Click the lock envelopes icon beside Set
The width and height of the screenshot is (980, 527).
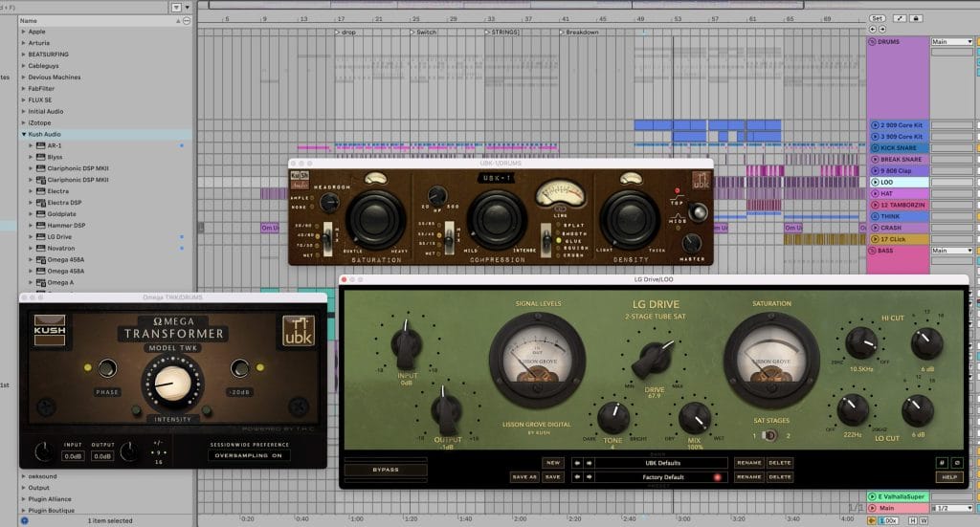[x=917, y=18]
